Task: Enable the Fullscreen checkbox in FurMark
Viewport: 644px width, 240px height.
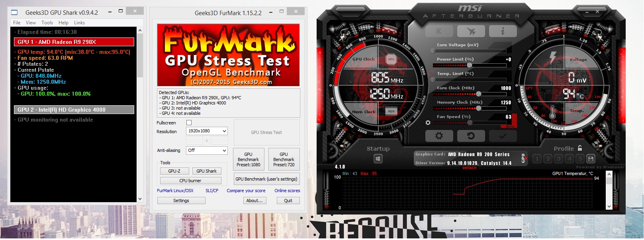Action: pos(189,123)
